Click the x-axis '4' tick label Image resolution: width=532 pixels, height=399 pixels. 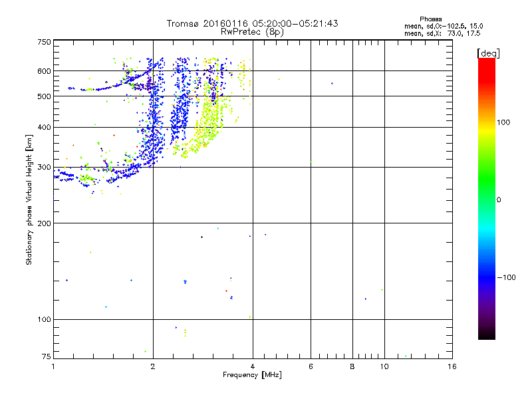(253, 366)
